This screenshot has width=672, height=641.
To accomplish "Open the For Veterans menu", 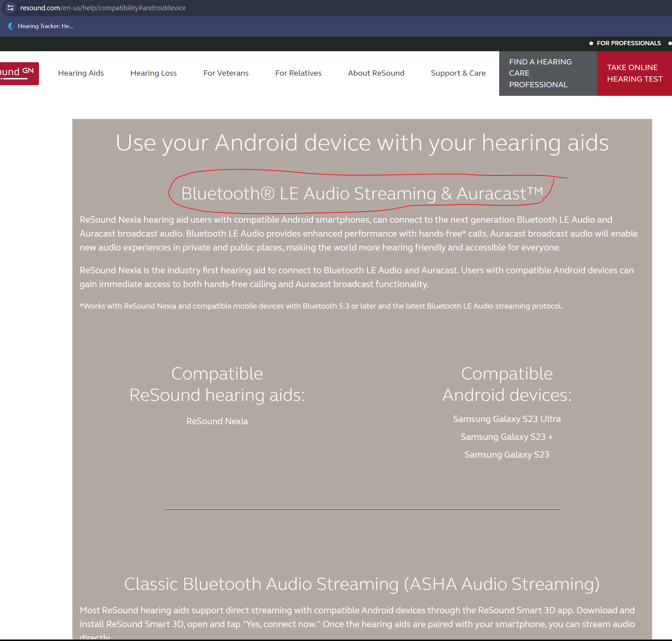I will pos(226,73).
